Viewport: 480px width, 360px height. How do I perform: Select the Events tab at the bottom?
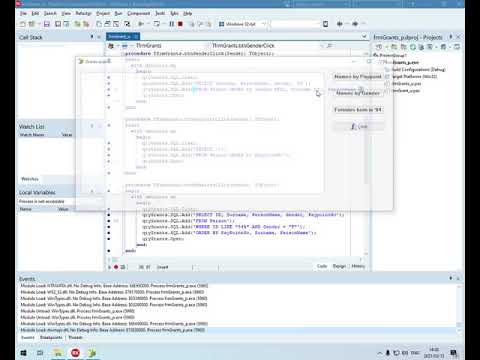tap(28, 337)
